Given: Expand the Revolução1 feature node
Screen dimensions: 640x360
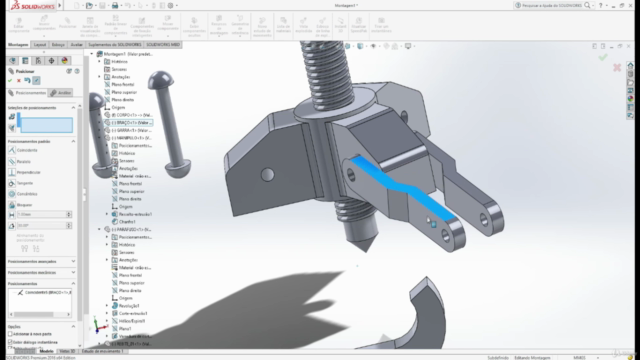Looking at the screenshot, I should [x=107, y=306].
